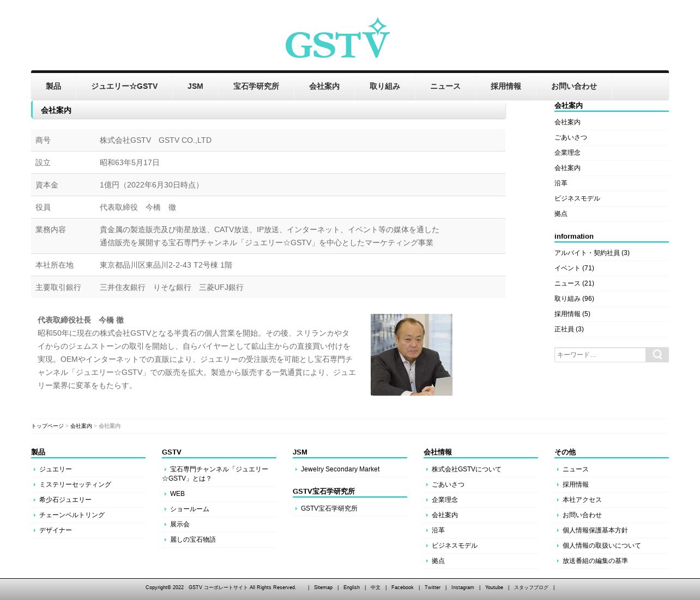This screenshot has width=700, height=600.
Task: Open 正社員 (3) category
Action: click(569, 329)
